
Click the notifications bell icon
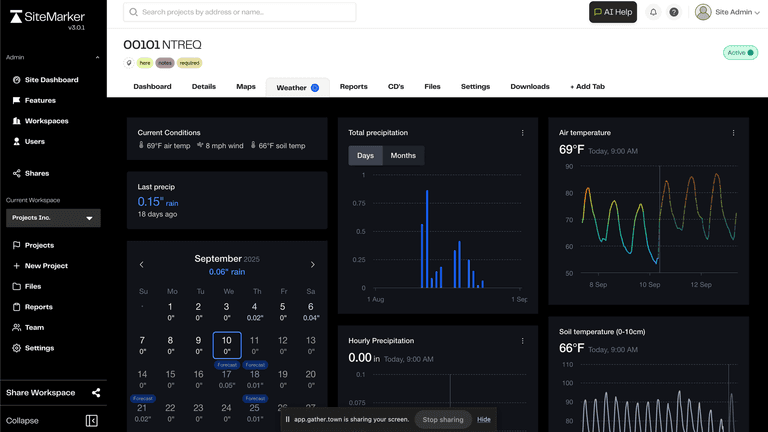pos(653,12)
